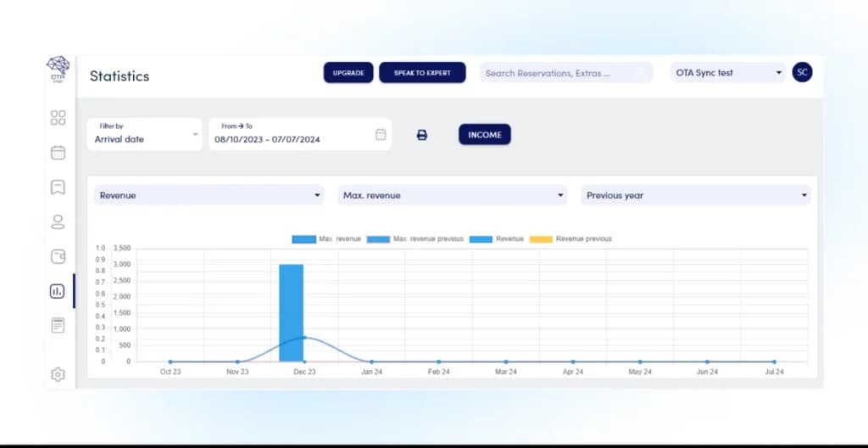This screenshot has height=448, width=868.
Task: Click the calendar icon in date range field
Action: coord(381,134)
